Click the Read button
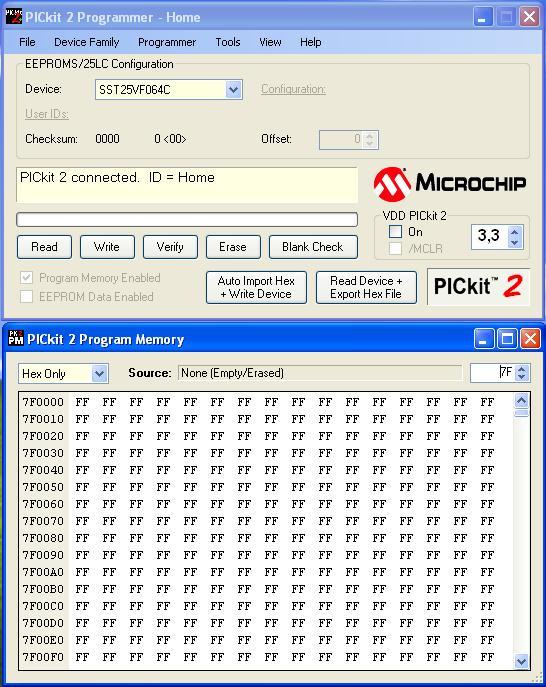546x687 pixels. point(44,247)
